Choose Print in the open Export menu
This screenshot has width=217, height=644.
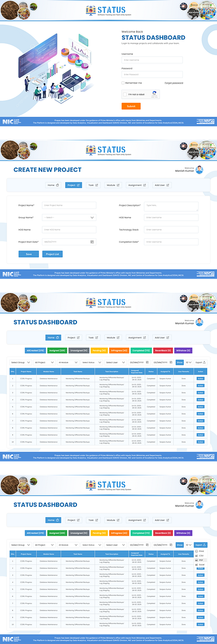coord(201,551)
